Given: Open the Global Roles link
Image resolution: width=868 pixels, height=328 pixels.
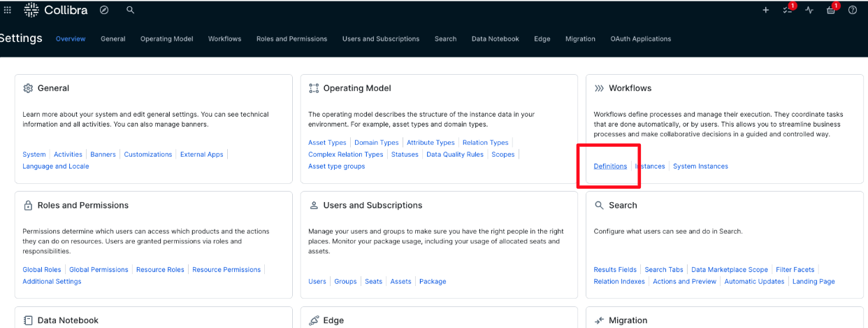Looking at the screenshot, I should (x=42, y=270).
